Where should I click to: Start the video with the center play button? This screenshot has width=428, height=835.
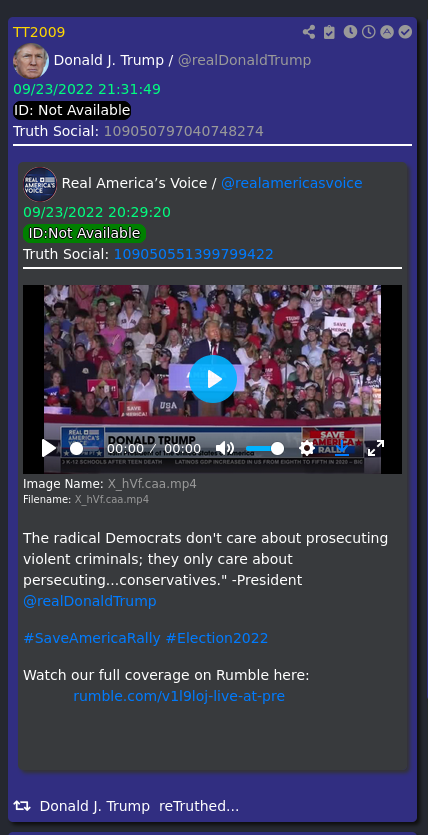click(x=213, y=379)
